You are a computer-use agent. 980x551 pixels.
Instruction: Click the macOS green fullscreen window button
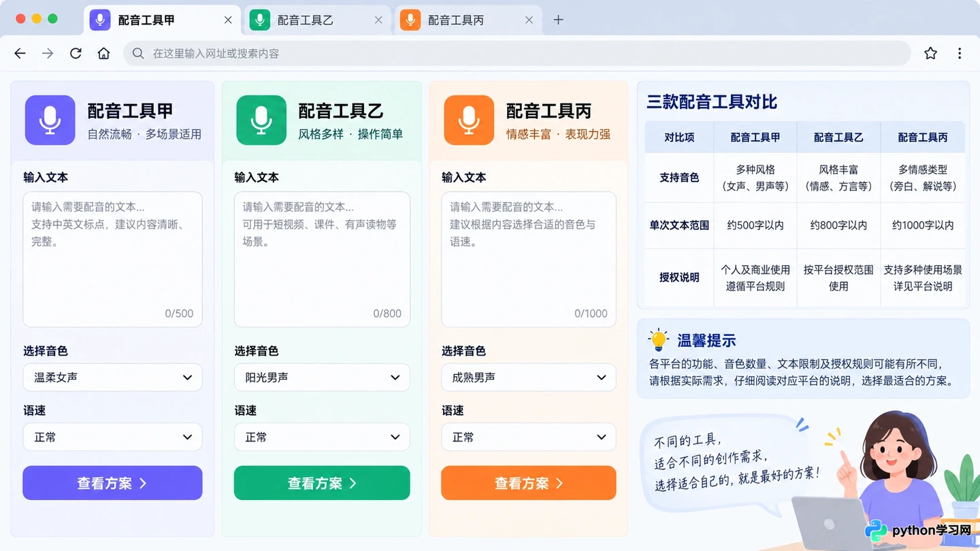point(52,19)
